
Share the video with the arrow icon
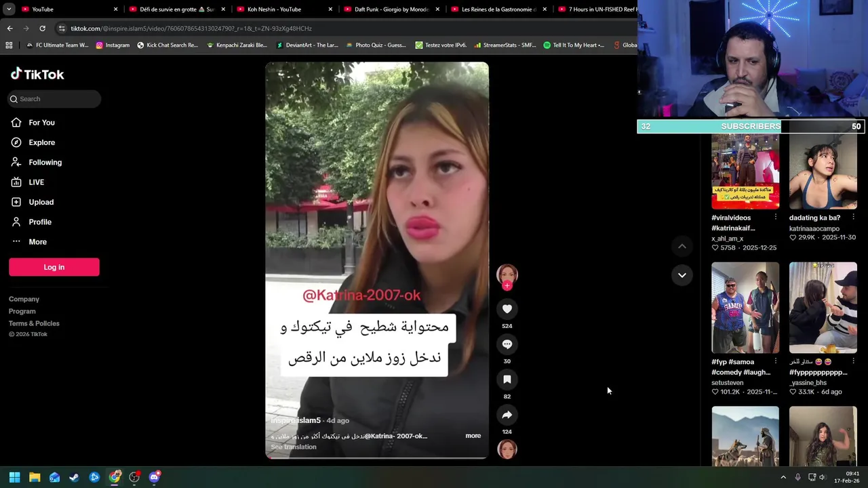tap(507, 415)
